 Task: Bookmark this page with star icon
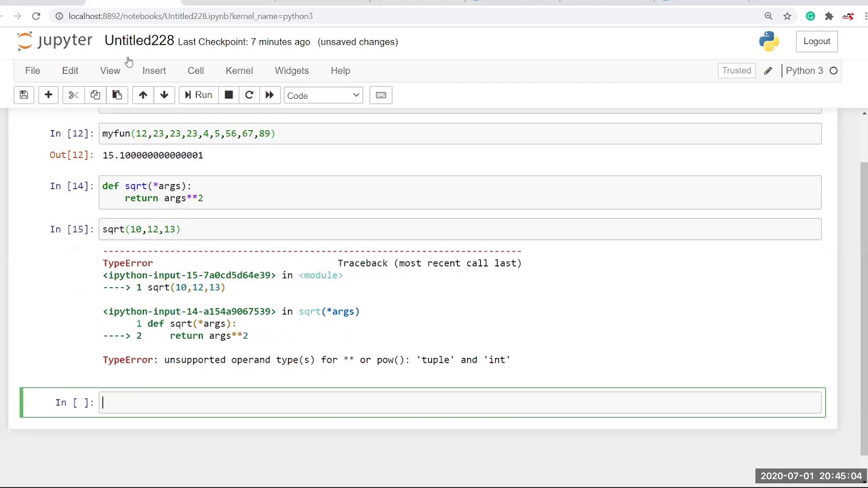pos(787,16)
